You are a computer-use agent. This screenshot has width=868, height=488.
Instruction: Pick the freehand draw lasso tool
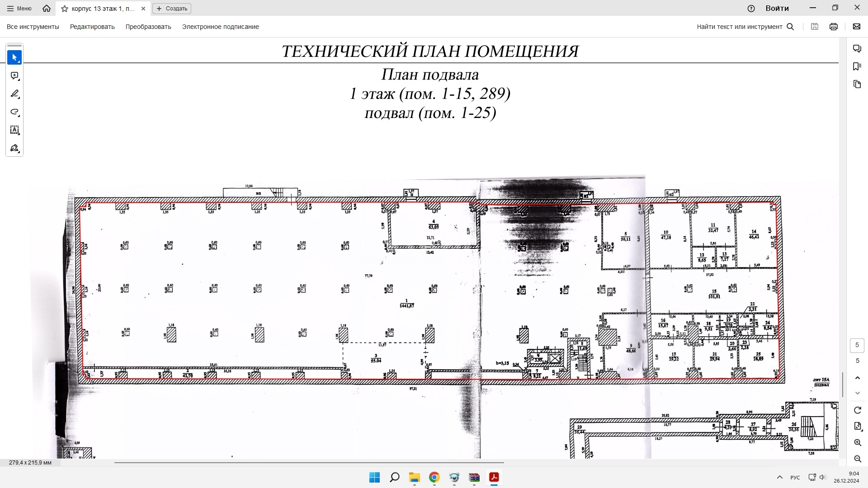[x=14, y=112]
